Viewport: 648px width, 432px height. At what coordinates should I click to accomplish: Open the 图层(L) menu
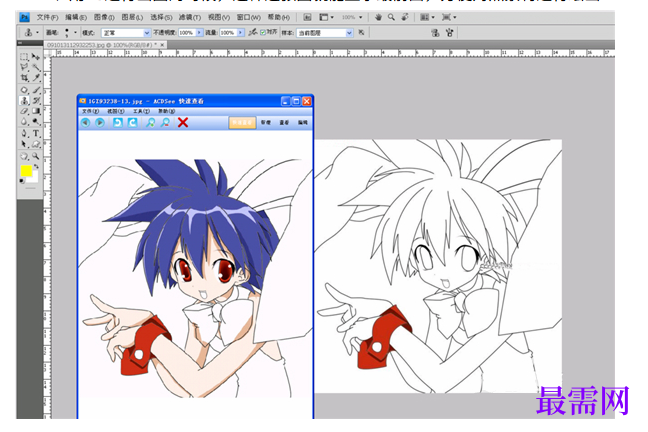tap(132, 17)
